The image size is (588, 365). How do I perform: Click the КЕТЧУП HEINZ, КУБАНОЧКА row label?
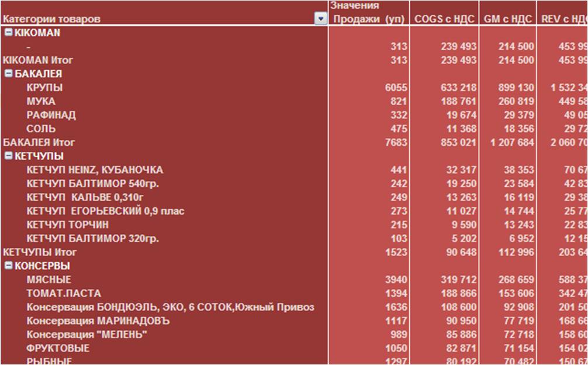click(95, 170)
